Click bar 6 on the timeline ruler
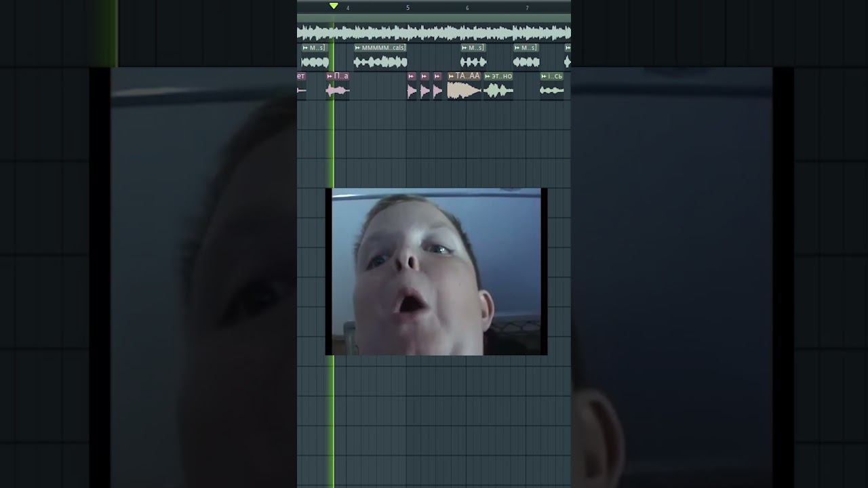Screen dimensions: 868x488 tap(467, 8)
